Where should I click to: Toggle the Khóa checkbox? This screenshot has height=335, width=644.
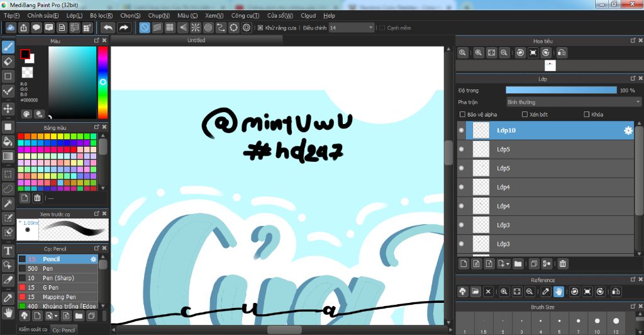coord(587,114)
